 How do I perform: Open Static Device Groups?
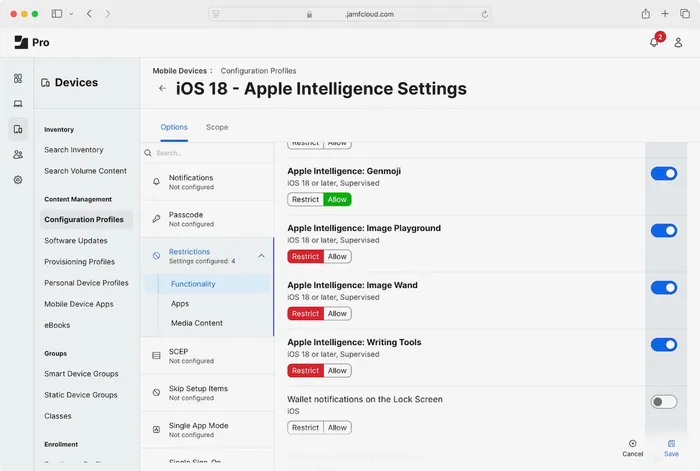81,395
